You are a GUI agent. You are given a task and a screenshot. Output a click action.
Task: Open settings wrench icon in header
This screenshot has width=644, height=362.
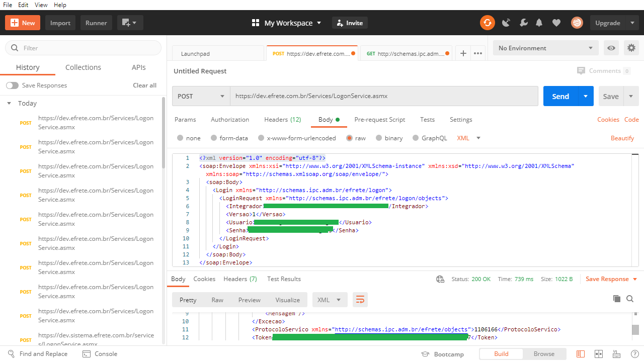(523, 23)
